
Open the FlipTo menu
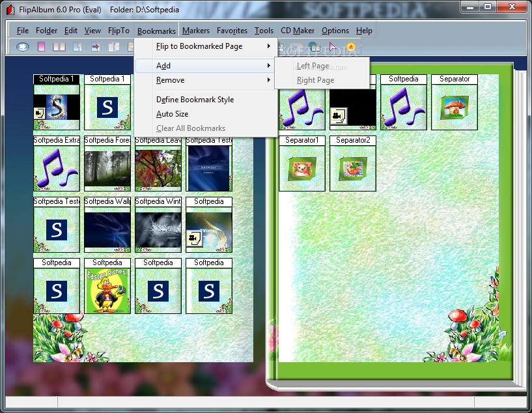pos(119,31)
